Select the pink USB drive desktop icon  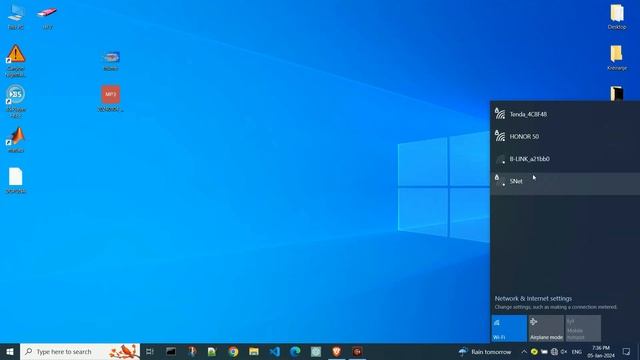click(47, 17)
